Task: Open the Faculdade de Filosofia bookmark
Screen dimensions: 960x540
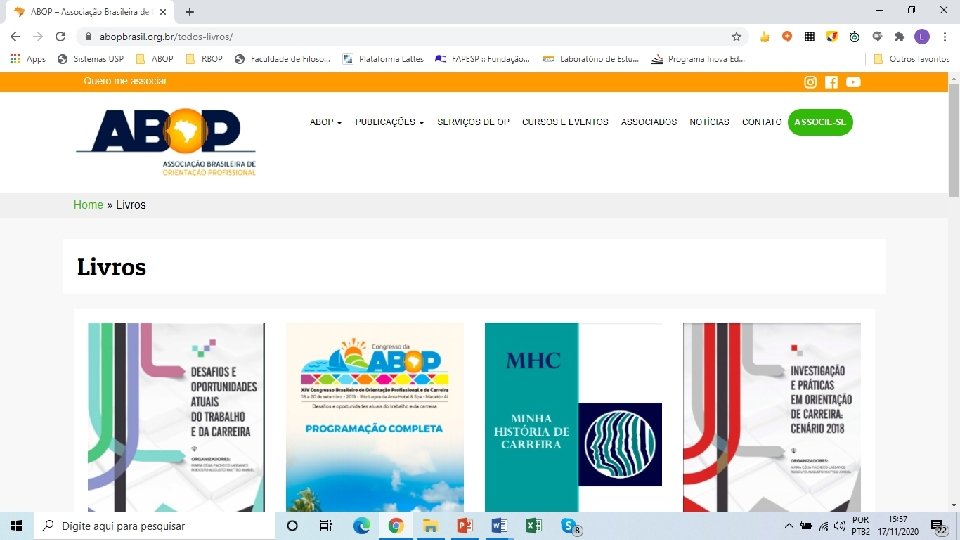Action: point(283,59)
